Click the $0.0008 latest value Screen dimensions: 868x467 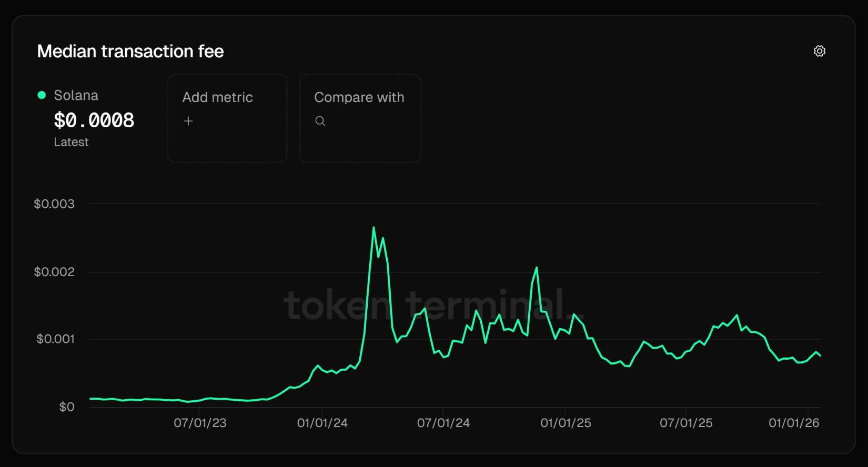[94, 120]
